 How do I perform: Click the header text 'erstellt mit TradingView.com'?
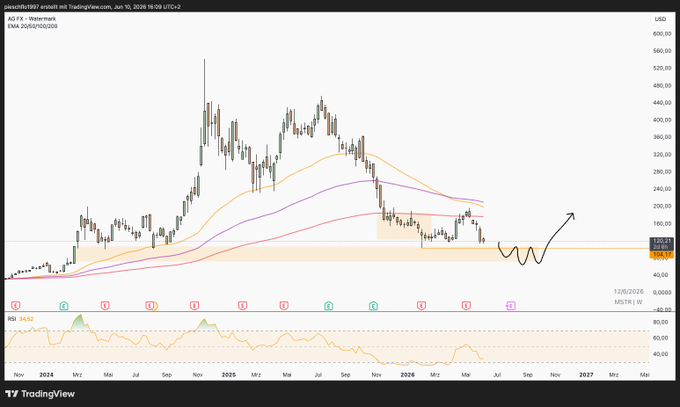(x=75, y=7)
